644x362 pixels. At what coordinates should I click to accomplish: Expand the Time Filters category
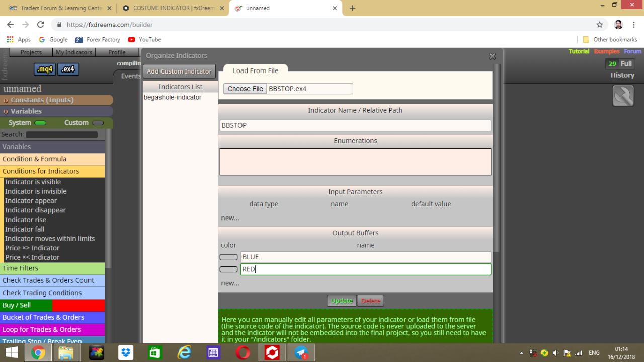(x=52, y=268)
